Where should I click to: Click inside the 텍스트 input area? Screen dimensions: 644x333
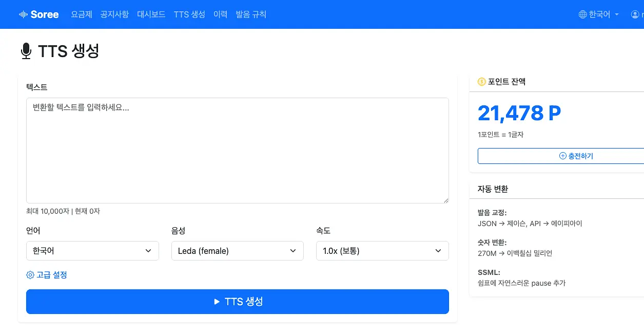tap(238, 151)
